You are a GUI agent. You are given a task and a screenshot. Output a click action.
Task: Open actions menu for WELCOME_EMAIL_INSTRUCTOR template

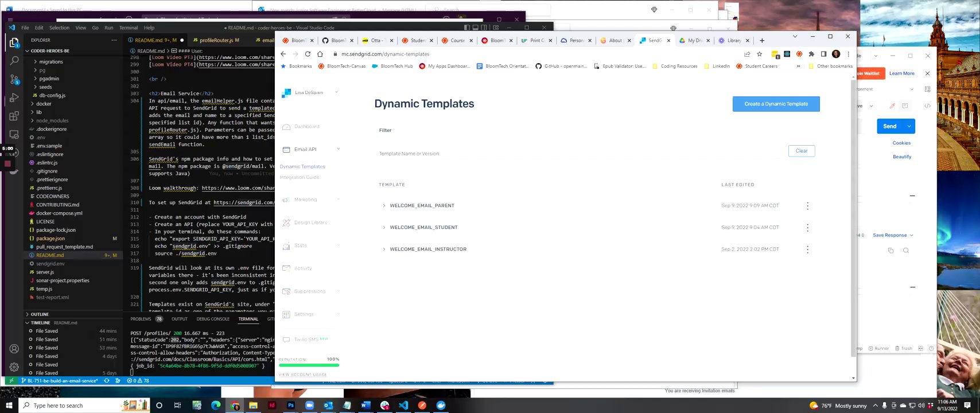click(807, 249)
